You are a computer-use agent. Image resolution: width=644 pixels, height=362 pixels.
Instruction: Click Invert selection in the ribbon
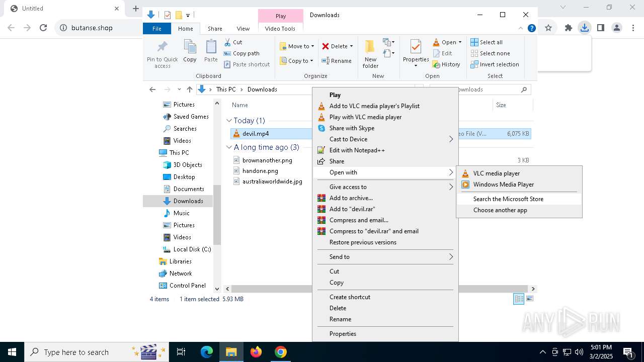495,64
